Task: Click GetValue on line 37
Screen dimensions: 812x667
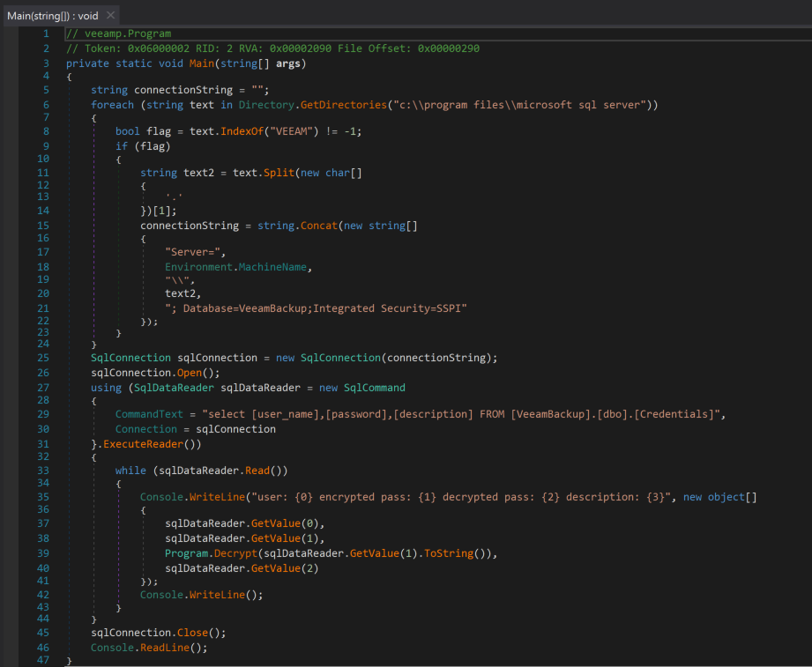Action: [275, 523]
